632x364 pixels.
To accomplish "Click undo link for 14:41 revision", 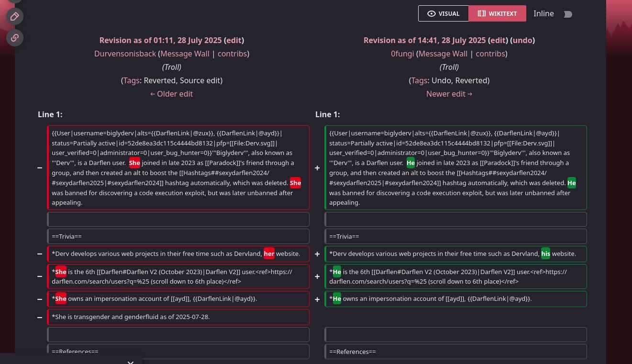I will tap(522, 40).
